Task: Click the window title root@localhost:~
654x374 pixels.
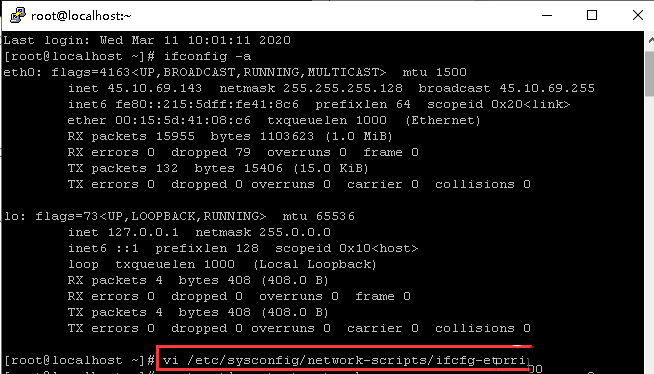Action: [x=81, y=16]
